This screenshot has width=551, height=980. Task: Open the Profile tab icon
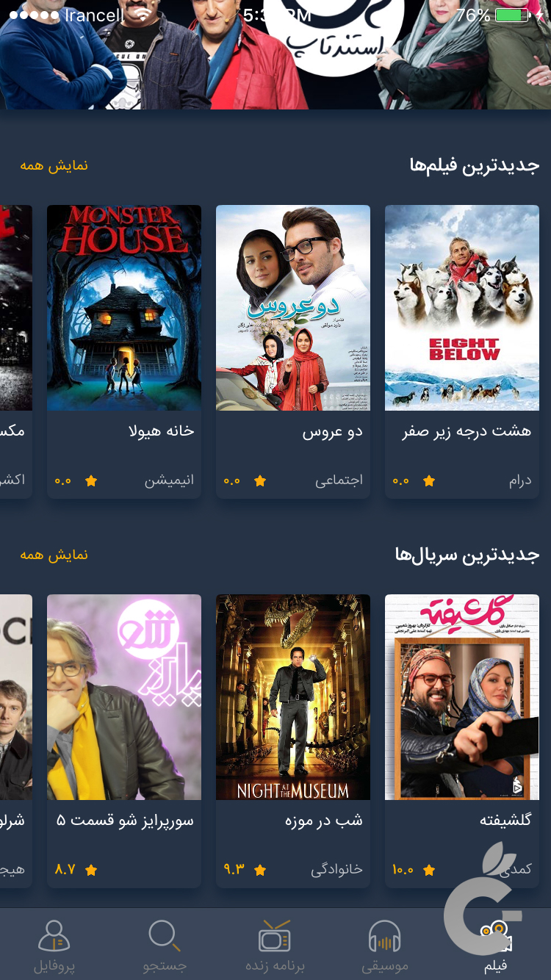[x=54, y=936]
